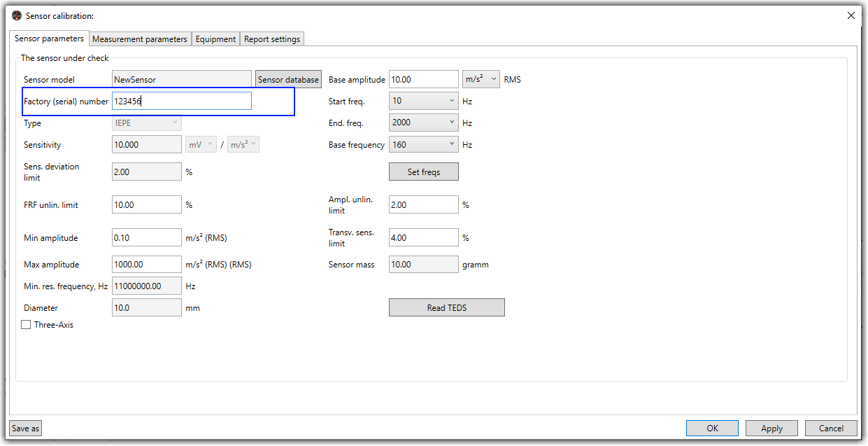Go to the Report settings tab
Screen dimensions: 868x446
[272, 39]
